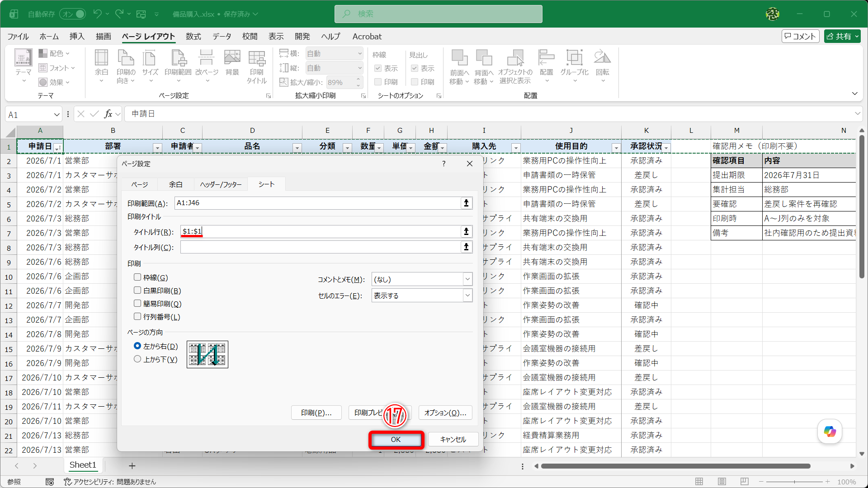This screenshot has height=488, width=868.
Task: Switch to the Header/Footer (ヘッダー/フッター) tab
Action: tap(221, 184)
